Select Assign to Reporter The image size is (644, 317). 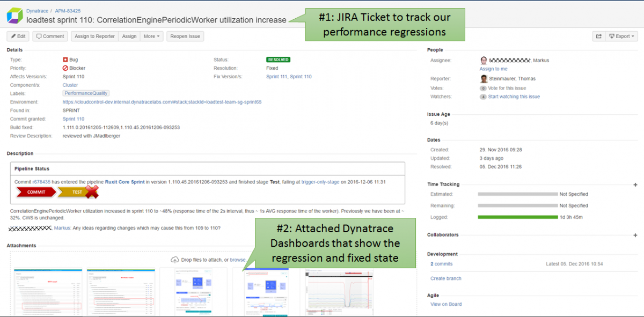click(x=94, y=36)
